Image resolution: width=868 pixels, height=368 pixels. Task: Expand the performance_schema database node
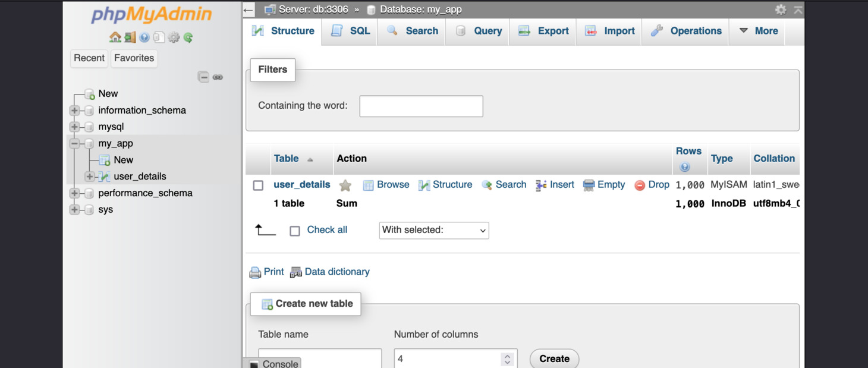74,193
